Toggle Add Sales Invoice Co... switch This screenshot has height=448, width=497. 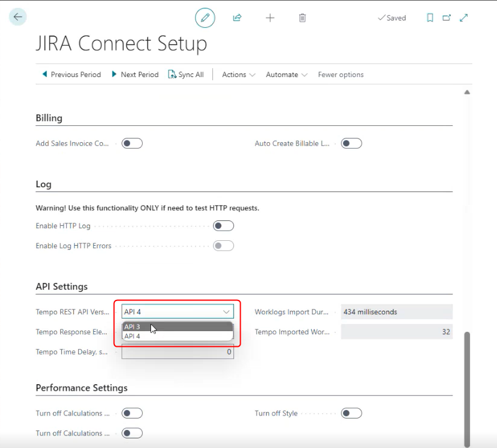132,143
